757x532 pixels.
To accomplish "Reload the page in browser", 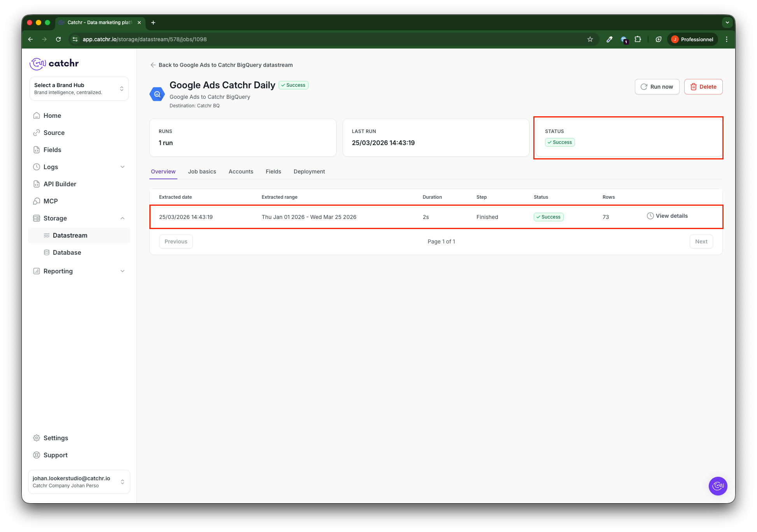I will 58,39.
